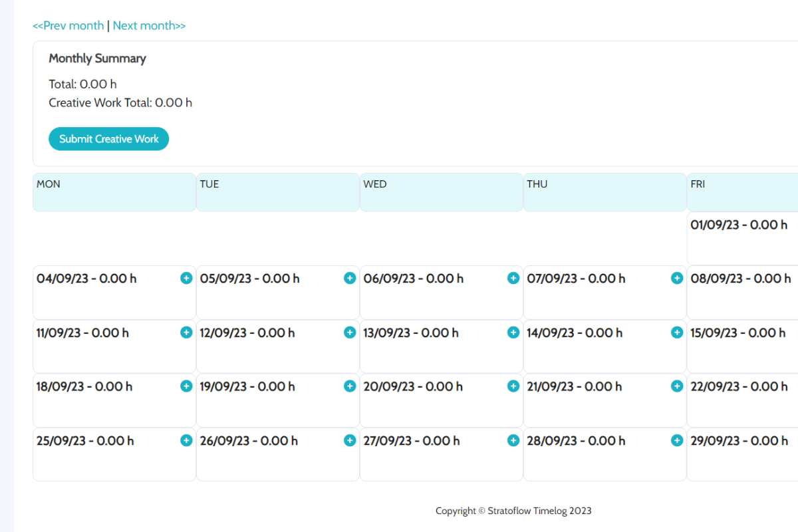The height and width of the screenshot is (532, 798).
Task: Select the 01/09/23 day label
Action: 739,225
